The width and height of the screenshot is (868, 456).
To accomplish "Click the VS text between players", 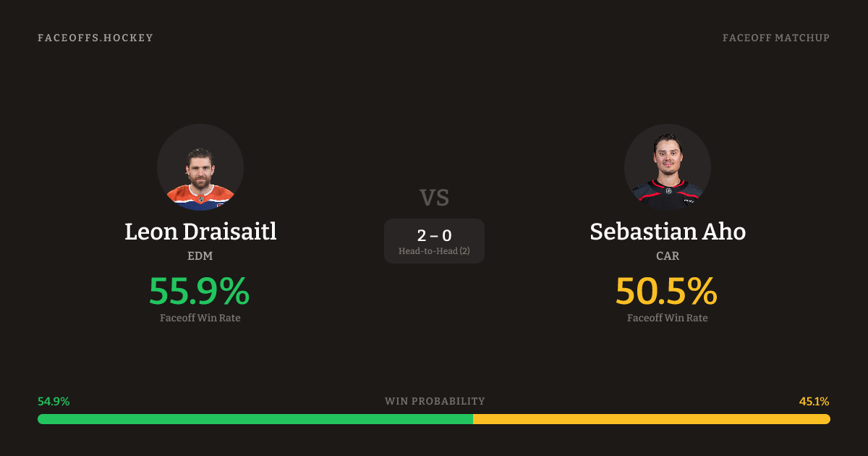I will pos(434,198).
